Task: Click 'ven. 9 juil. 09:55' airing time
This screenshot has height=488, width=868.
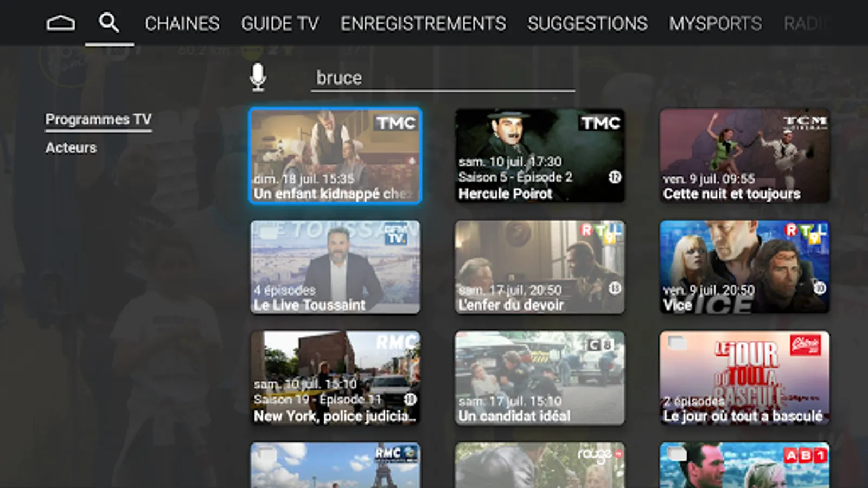Action: 709,179
